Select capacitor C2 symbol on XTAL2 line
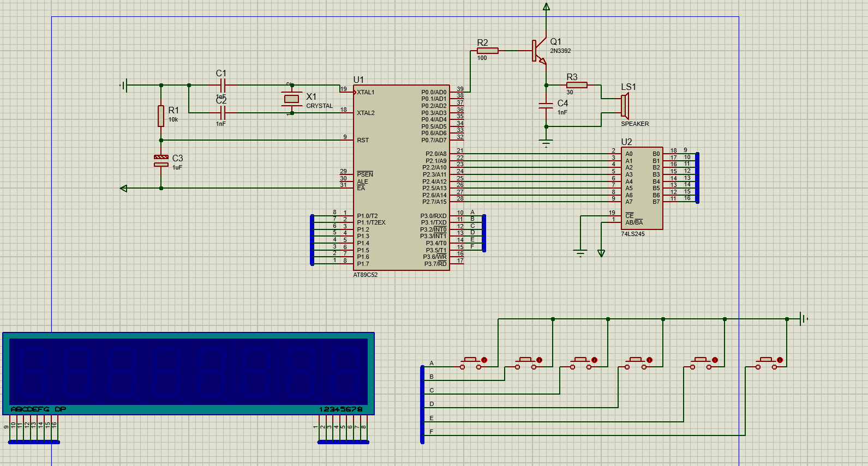 tap(222, 113)
